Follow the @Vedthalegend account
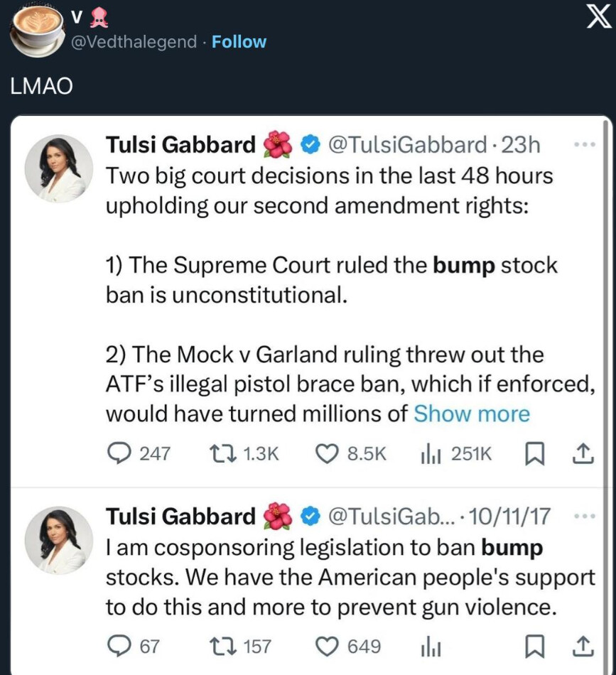Screen dimensions: 616x675 (239, 42)
